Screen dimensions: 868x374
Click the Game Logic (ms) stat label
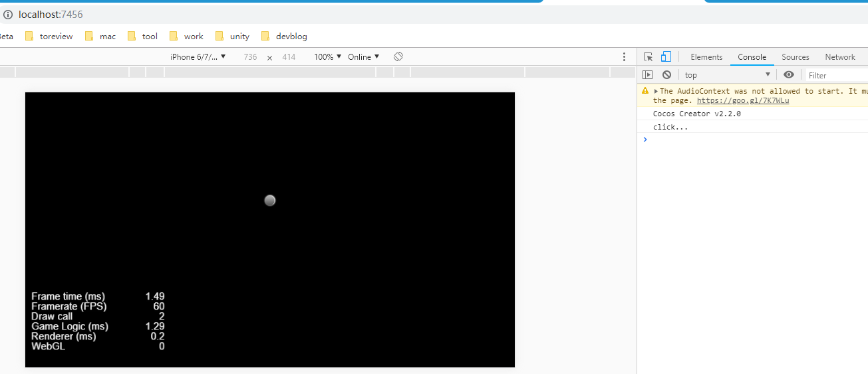coord(70,326)
